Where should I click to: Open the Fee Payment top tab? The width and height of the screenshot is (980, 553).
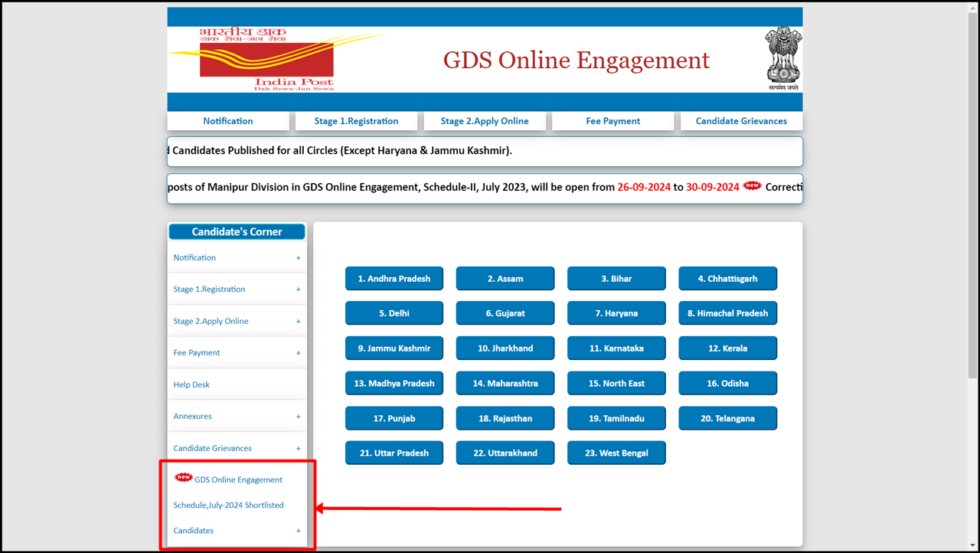click(612, 121)
